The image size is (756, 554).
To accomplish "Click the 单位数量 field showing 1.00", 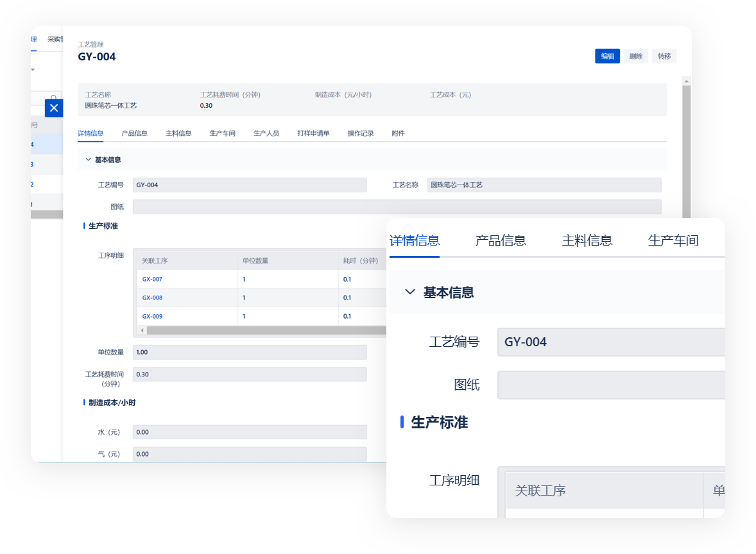I will (x=250, y=352).
